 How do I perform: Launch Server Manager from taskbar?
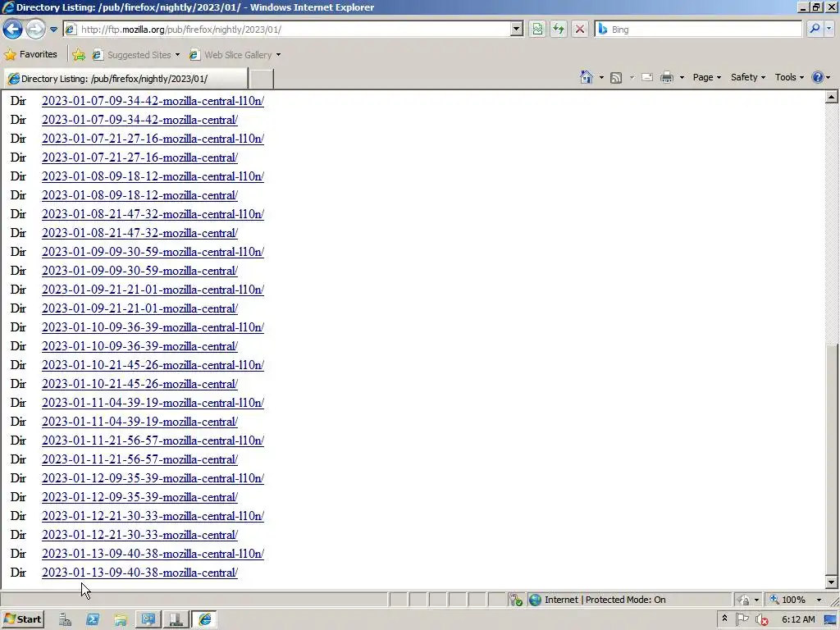tap(65, 619)
